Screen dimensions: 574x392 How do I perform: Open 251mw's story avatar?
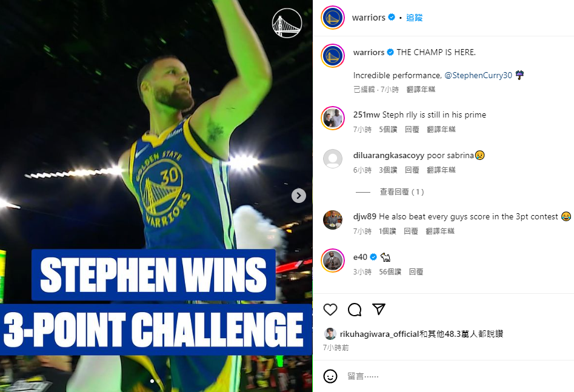point(333,118)
